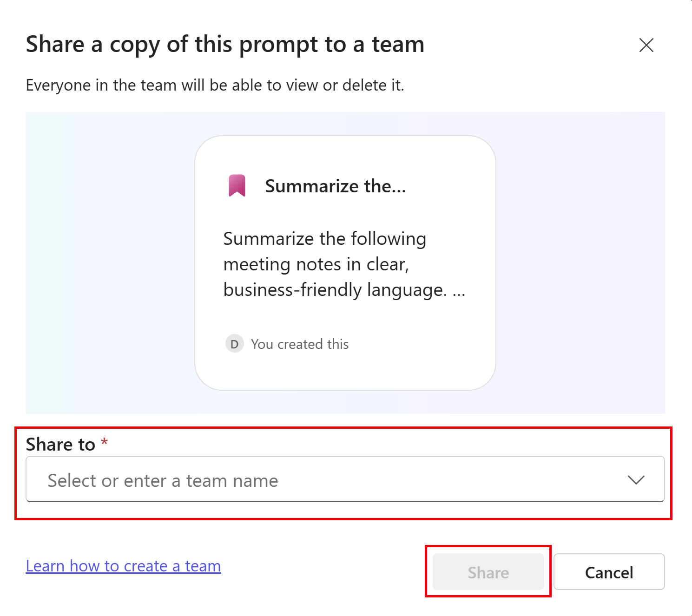Open the "Learn how to create a team" link
The width and height of the screenshot is (692, 616).
[x=123, y=566]
